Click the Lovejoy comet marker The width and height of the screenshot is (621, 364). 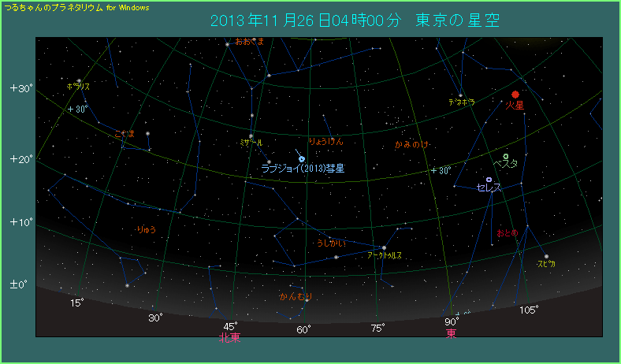click(302, 159)
